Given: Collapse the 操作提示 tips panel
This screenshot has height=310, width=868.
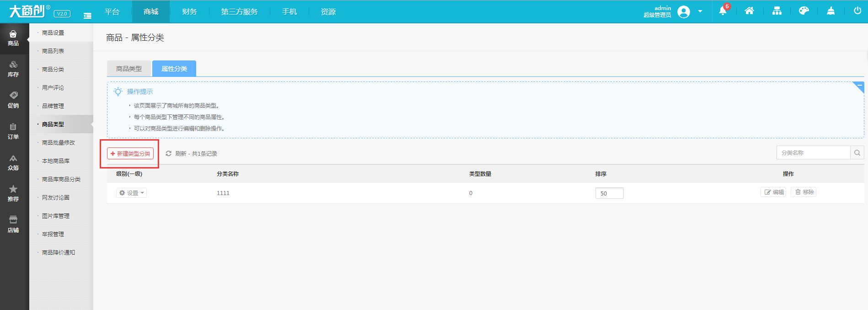Looking at the screenshot, I should pyautogui.click(x=858, y=87).
